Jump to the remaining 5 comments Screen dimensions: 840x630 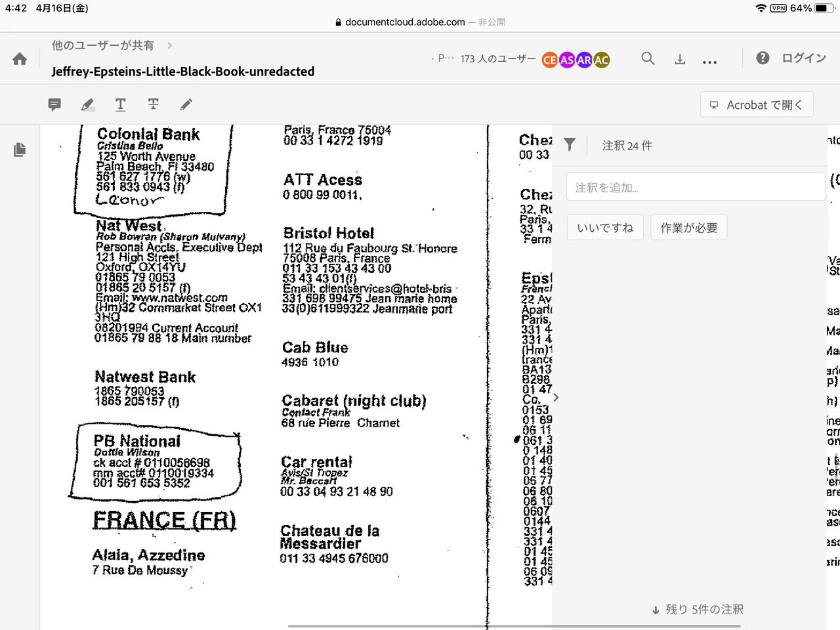coord(698,610)
